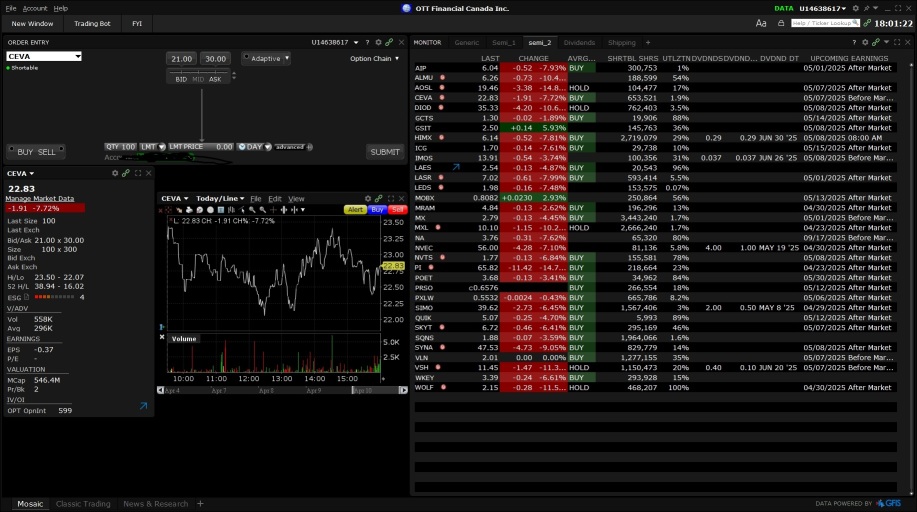Select SELL order side
This screenshot has width=917, height=512.
point(47,152)
